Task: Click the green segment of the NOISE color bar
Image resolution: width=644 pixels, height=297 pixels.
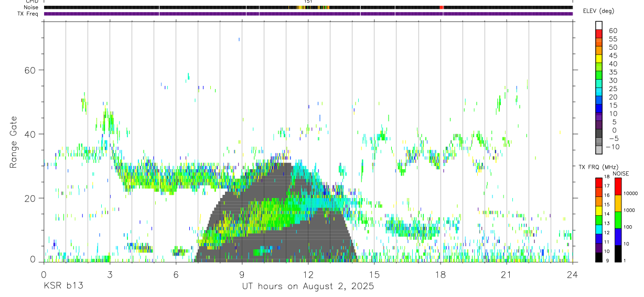Action: point(618,220)
